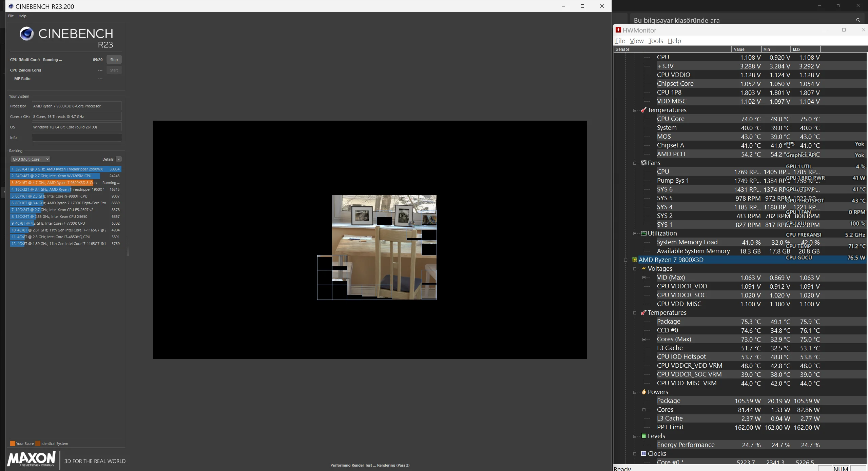This screenshot has width=868, height=471.
Task: Open the Details dropdown arrow in Ranking
Action: [119, 159]
